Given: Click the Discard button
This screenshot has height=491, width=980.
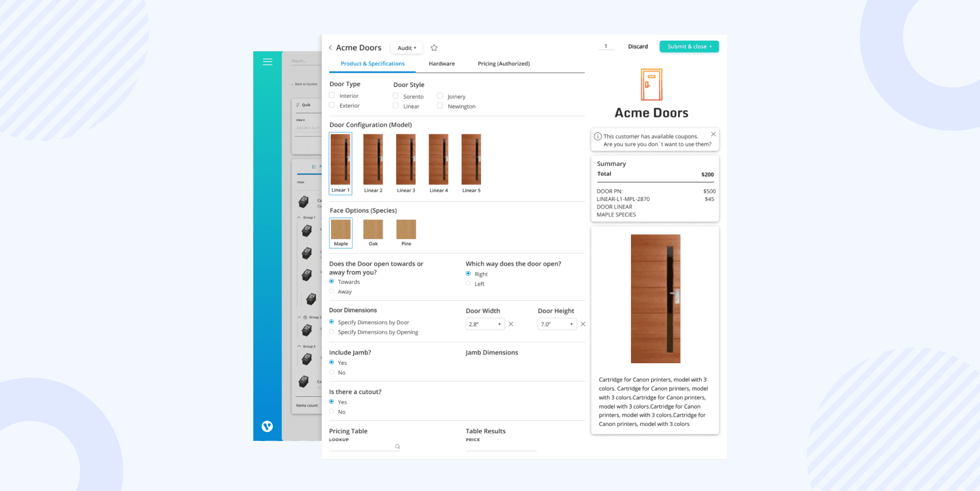Looking at the screenshot, I should click(638, 46).
